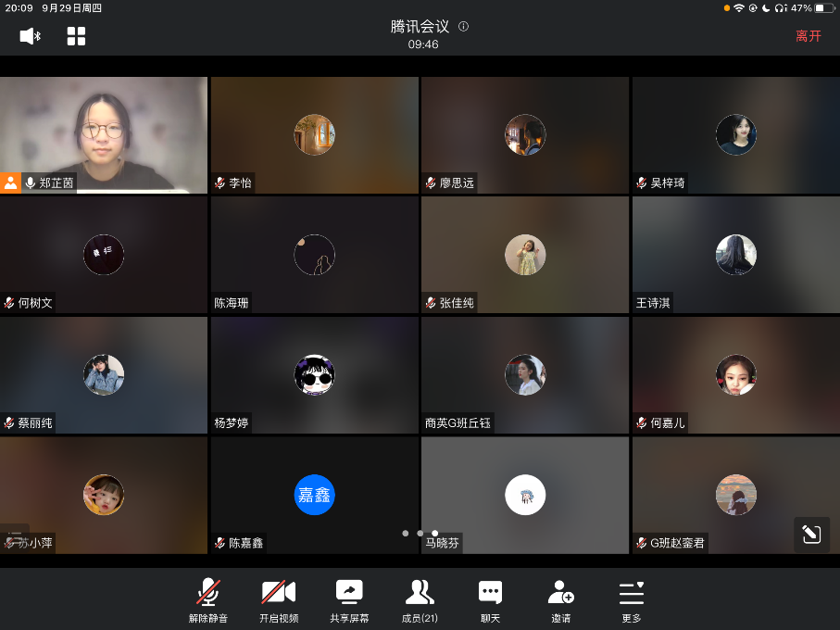840x630 pixels.
Task: Select 郑芷茵's video tile
Action: click(x=104, y=130)
